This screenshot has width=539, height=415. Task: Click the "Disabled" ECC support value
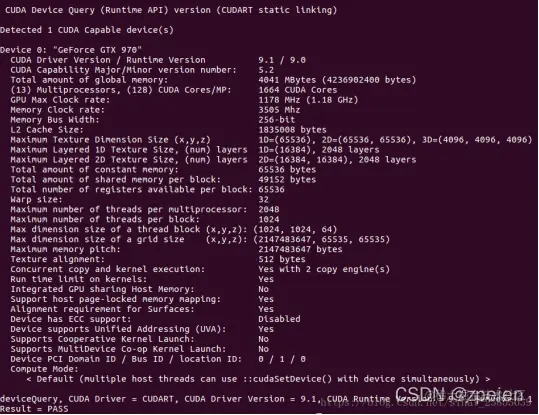coord(279,319)
